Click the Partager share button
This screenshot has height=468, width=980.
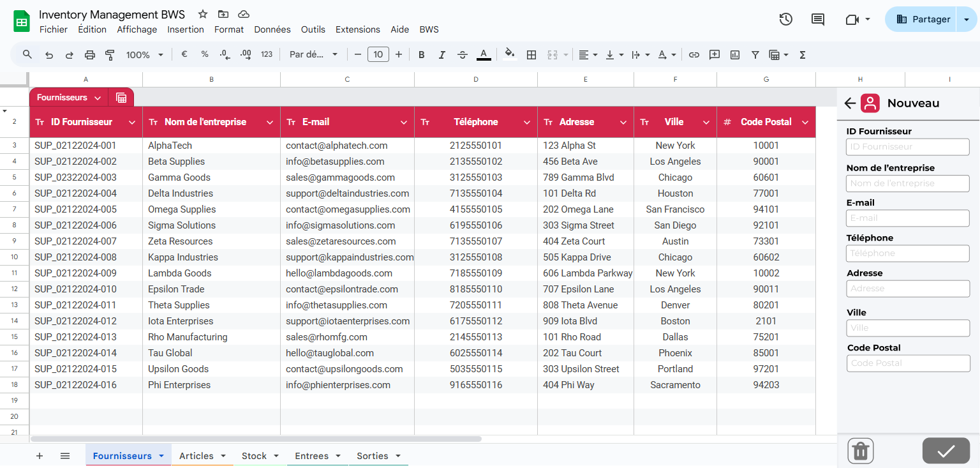[923, 19]
